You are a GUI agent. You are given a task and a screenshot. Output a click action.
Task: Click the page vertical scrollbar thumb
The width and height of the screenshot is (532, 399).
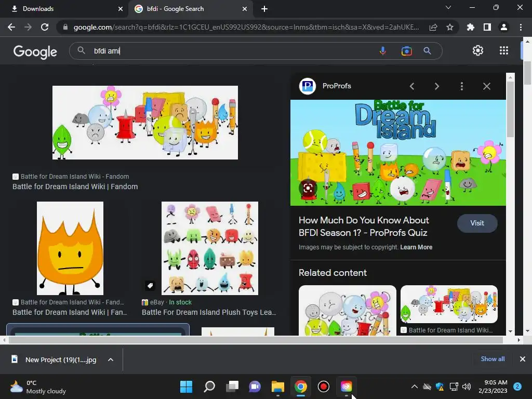[x=527, y=73]
